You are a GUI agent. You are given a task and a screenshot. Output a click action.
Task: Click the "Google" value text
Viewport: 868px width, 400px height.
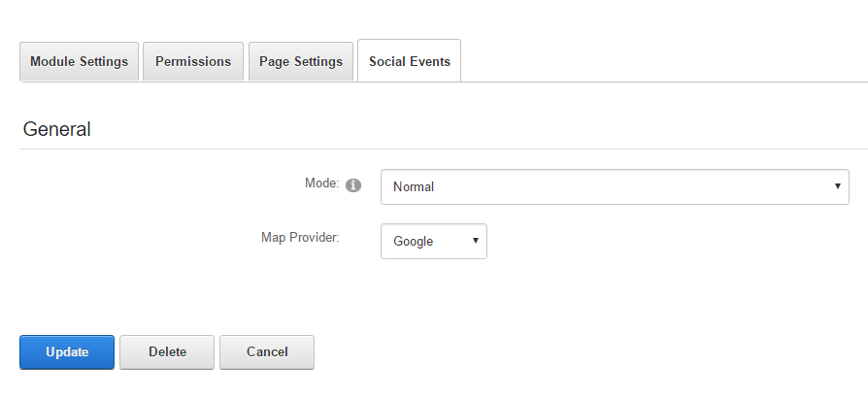tap(414, 242)
